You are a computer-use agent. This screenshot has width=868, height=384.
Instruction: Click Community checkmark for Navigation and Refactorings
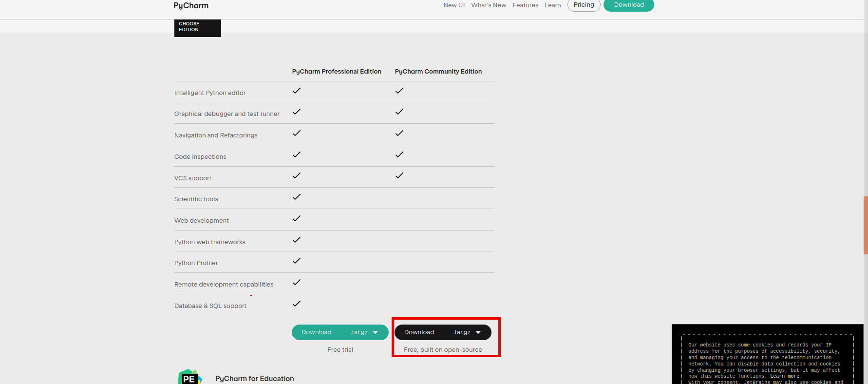399,133
